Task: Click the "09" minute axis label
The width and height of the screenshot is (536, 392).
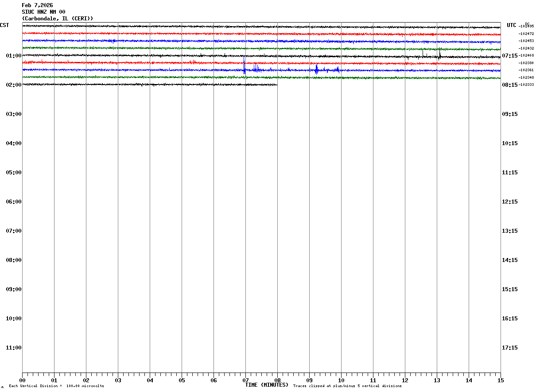Action: (x=309, y=380)
